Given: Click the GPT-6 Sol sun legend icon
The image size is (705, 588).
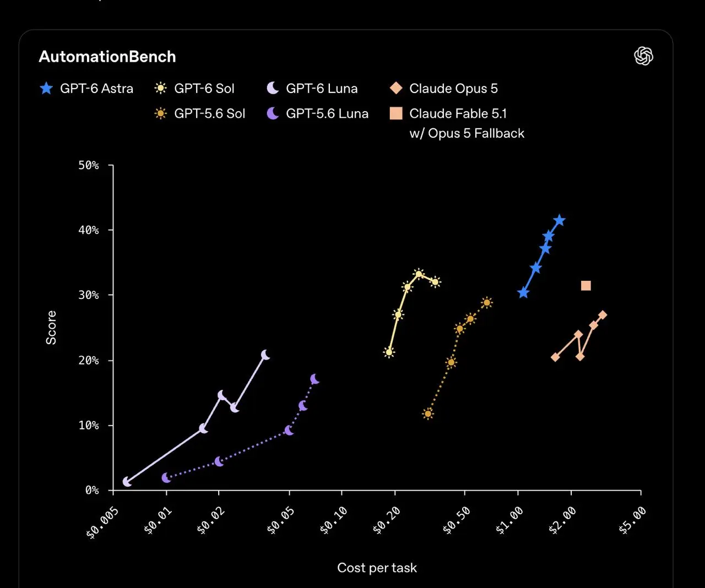Looking at the screenshot, I should point(160,88).
